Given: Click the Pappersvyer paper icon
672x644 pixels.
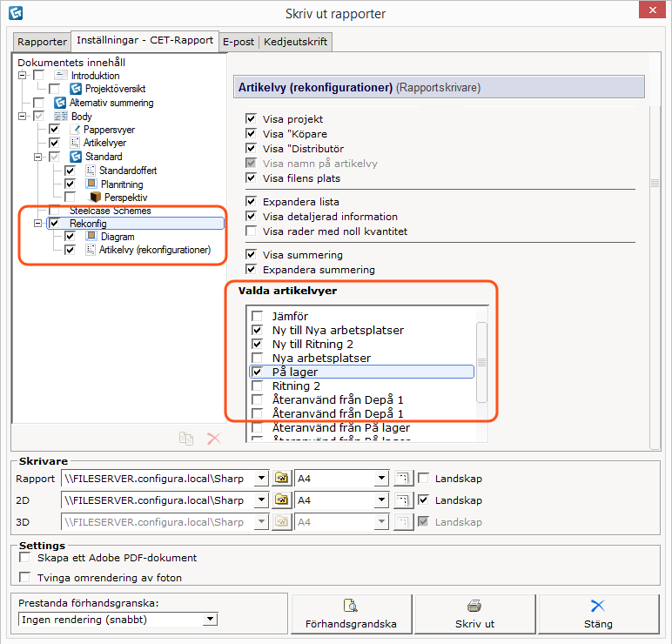Looking at the screenshot, I should (75, 130).
